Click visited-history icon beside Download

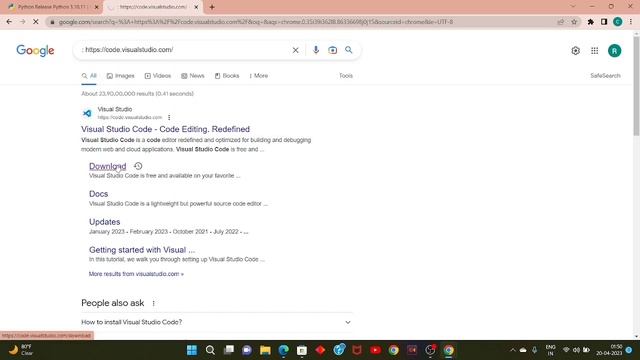click(138, 166)
